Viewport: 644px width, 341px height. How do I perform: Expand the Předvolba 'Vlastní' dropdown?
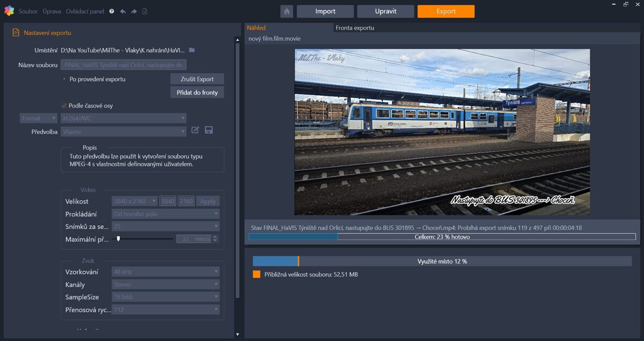tap(123, 131)
